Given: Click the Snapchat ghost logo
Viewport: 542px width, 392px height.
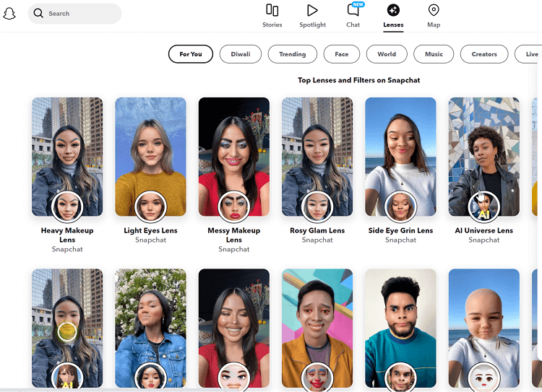Looking at the screenshot, I should point(9,14).
